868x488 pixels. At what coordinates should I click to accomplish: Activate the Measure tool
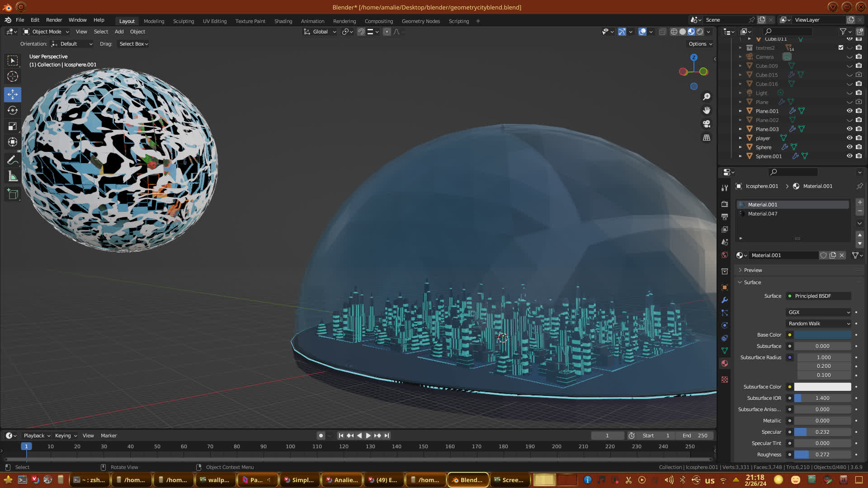[x=13, y=177]
